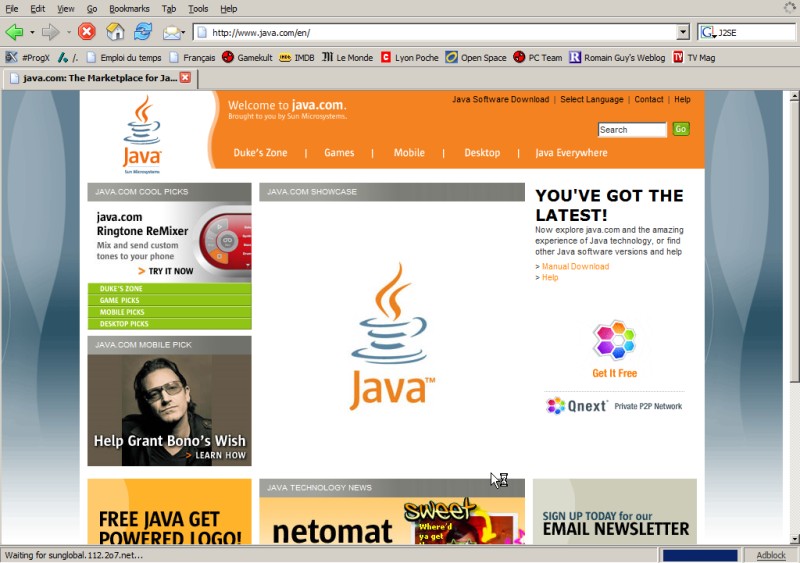Click the Contact link
The height and width of the screenshot is (563, 800).
coord(649,99)
